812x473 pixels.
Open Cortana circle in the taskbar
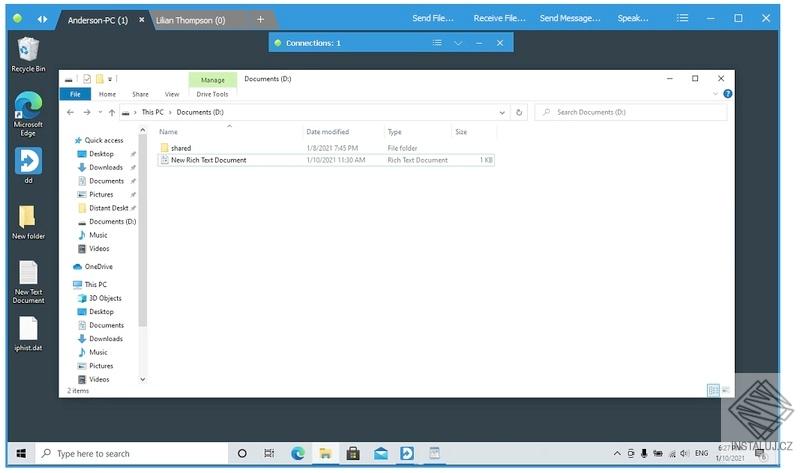242,454
